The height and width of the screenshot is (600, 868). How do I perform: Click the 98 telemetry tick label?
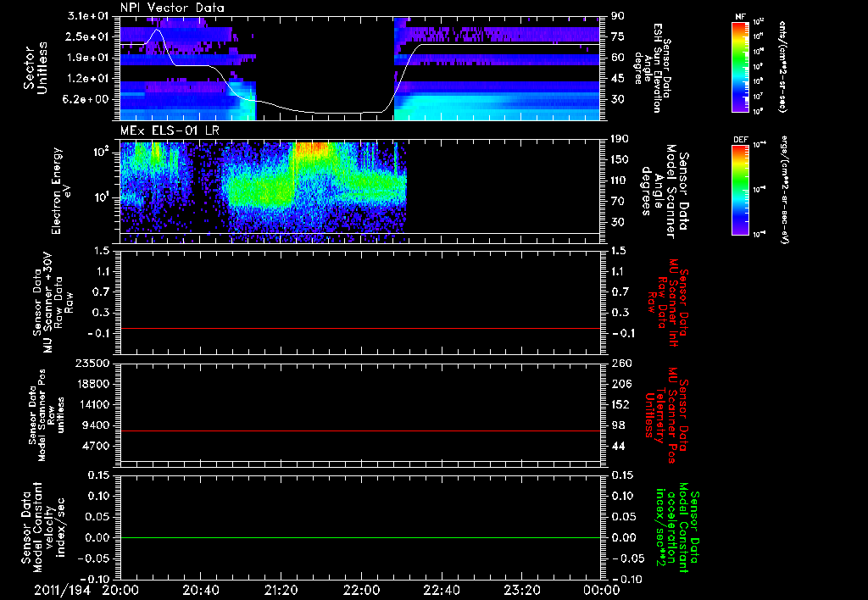coord(618,425)
